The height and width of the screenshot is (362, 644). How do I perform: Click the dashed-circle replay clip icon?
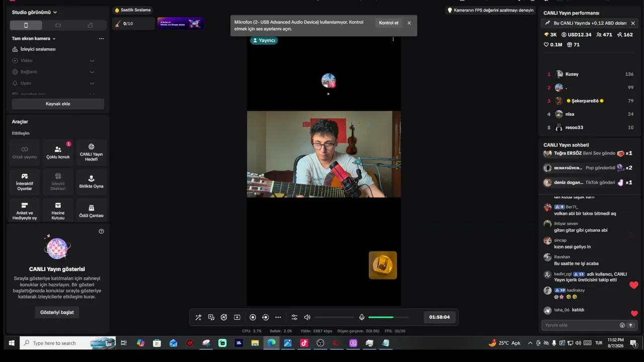point(266,317)
